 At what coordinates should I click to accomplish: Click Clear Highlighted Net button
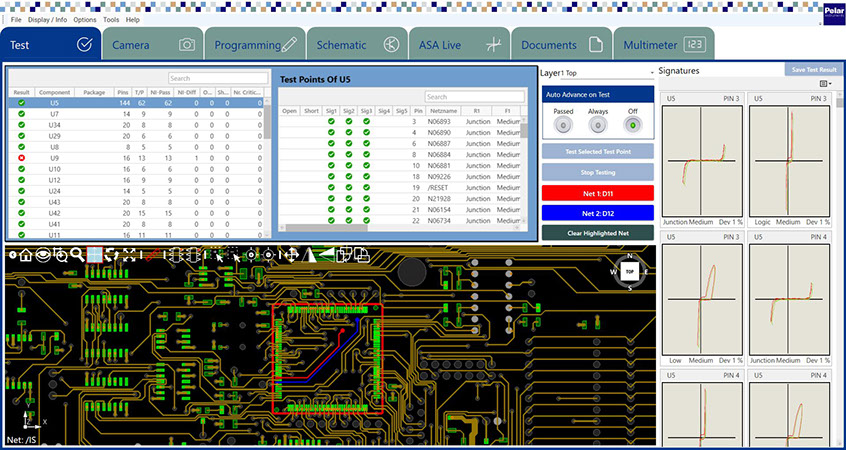click(597, 232)
